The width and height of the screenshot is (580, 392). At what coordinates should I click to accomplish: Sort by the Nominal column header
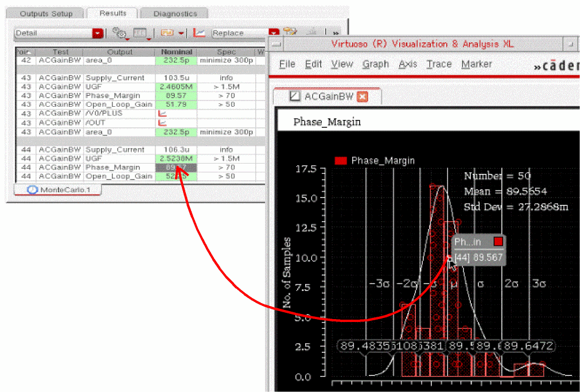[x=176, y=52]
